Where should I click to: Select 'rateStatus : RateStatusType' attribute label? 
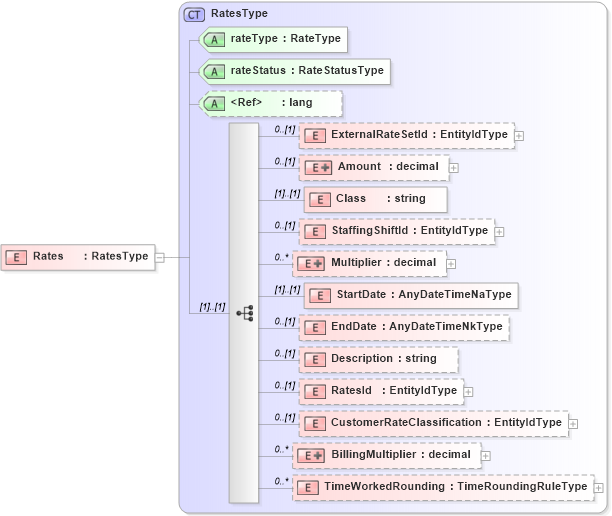coord(307,70)
